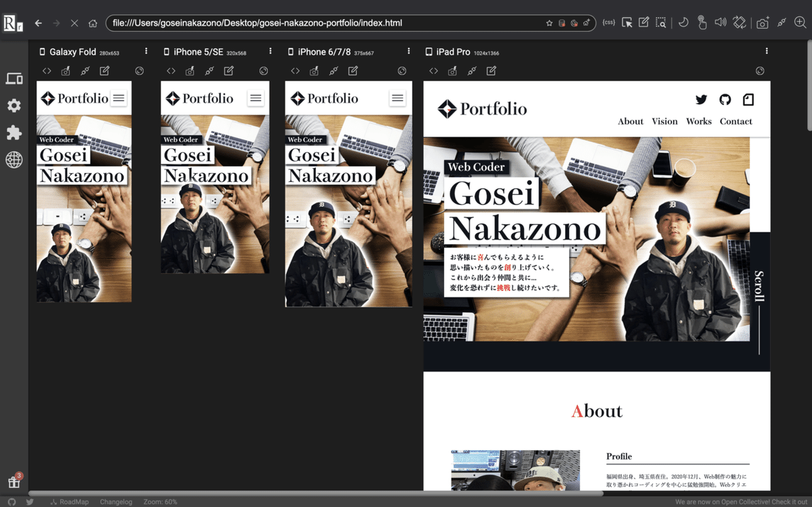Open hamburger menu in iPhone 5/SE preview
This screenshot has height=507, width=812.
pos(256,98)
